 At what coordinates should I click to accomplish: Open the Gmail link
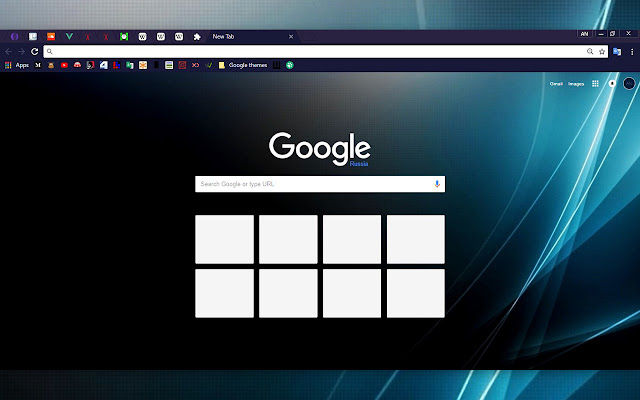[x=556, y=84]
